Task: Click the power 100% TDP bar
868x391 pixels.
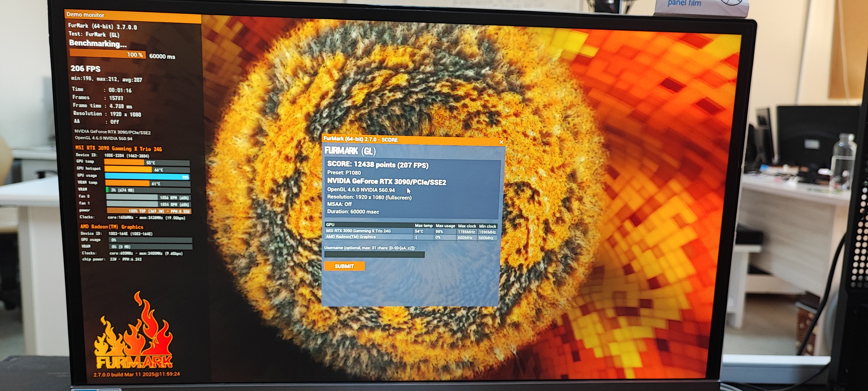Action: tap(149, 211)
